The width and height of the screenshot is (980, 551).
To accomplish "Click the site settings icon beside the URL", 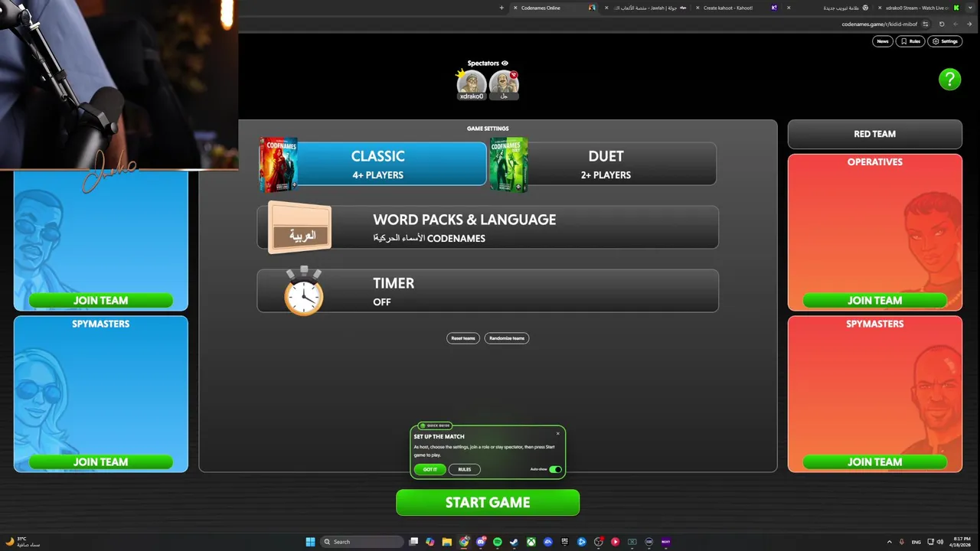I will 926,24.
